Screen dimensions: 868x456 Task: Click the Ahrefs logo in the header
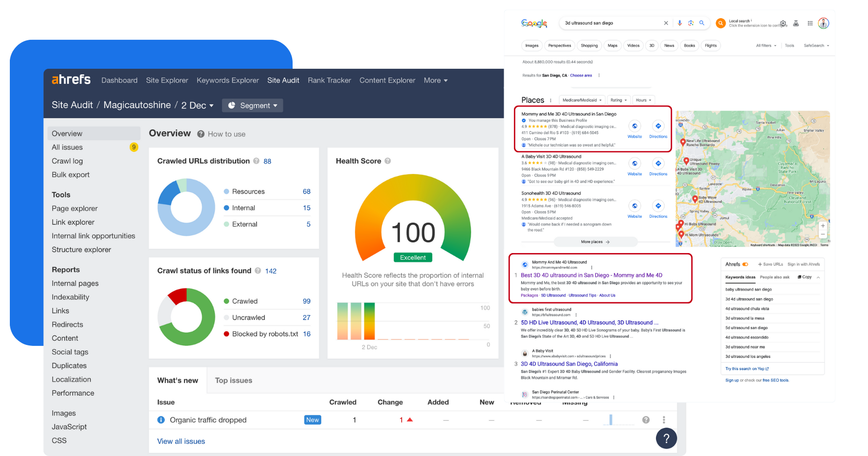[x=71, y=80]
